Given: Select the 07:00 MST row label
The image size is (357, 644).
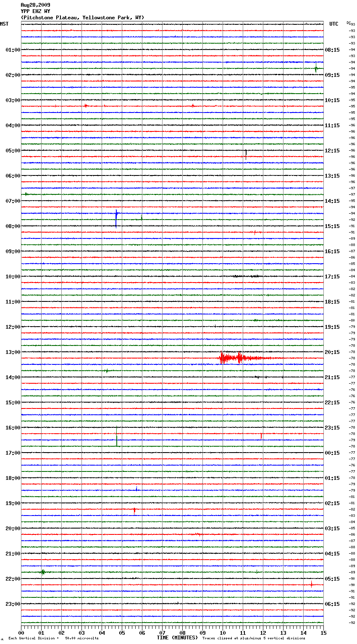Looking at the screenshot, I should (13, 201).
